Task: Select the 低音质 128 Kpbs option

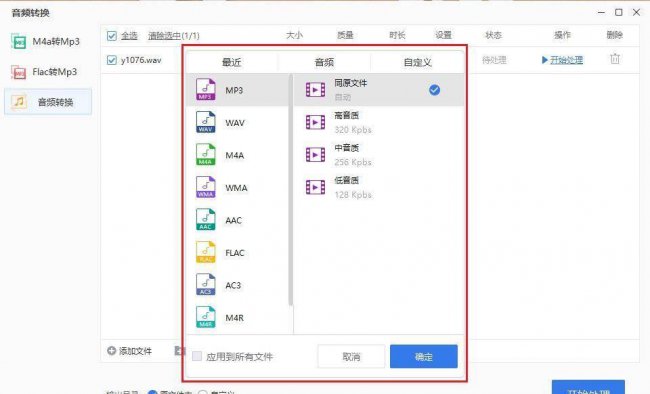Action: [x=379, y=187]
